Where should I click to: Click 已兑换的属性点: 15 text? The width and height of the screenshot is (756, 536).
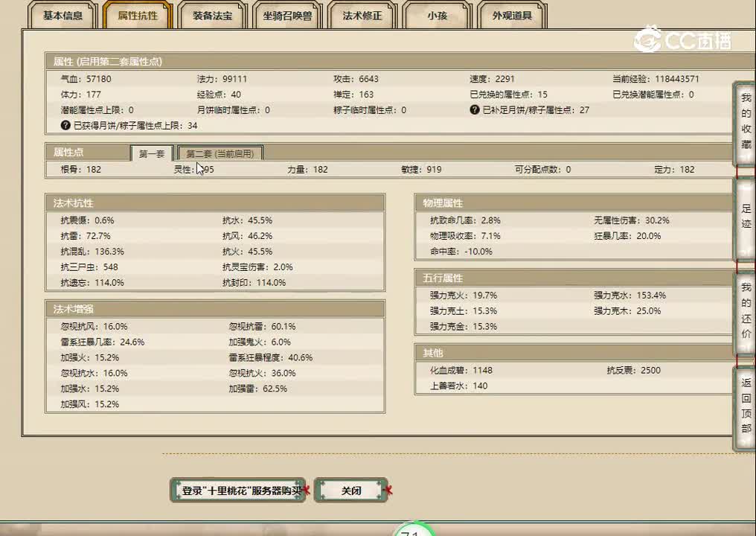pyautogui.click(x=509, y=94)
